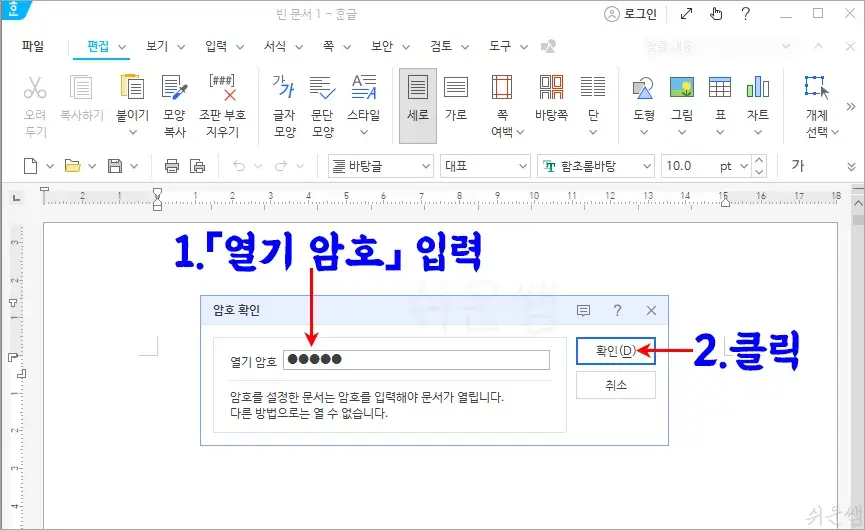Create a new document with the blank page icon
This screenshot has width=865, height=530.
(30, 165)
